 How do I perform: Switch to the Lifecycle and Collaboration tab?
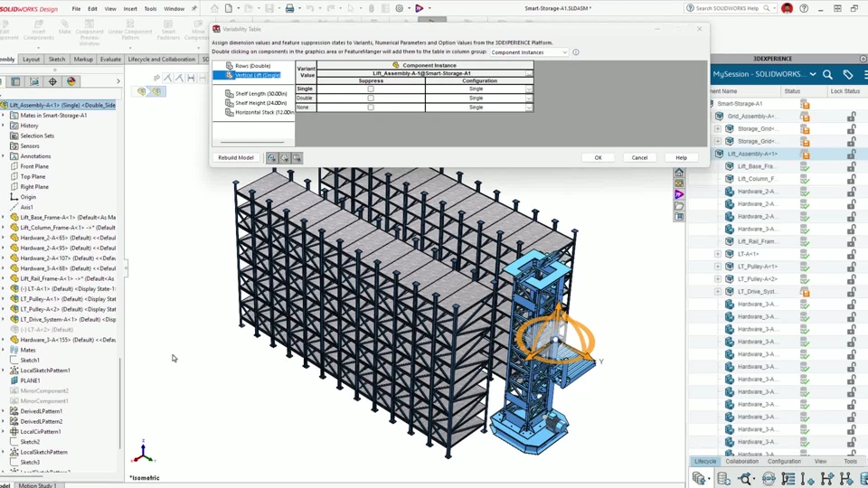point(162,60)
